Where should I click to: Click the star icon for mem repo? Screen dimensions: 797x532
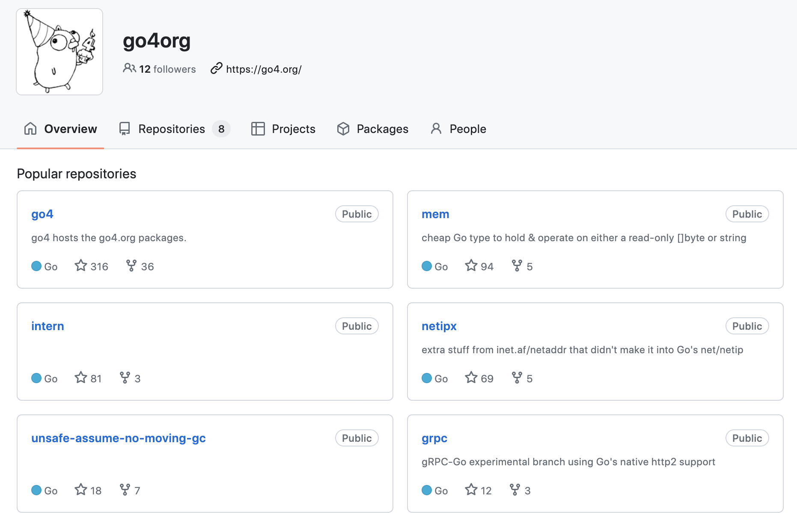coord(471,266)
